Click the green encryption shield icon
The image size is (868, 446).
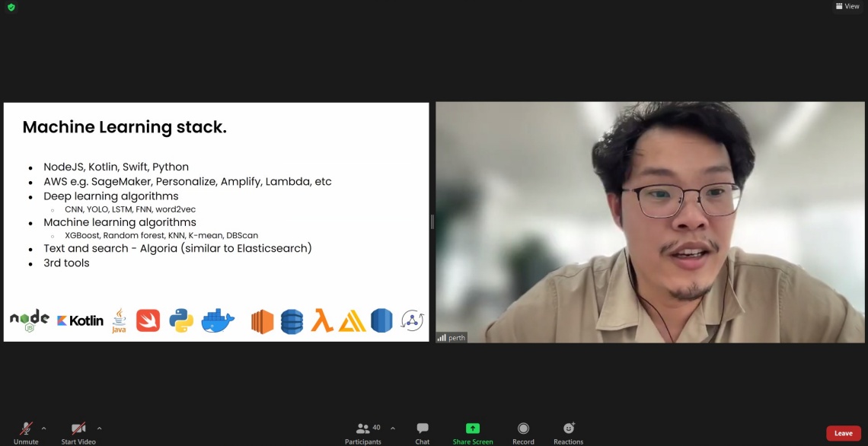[11, 7]
